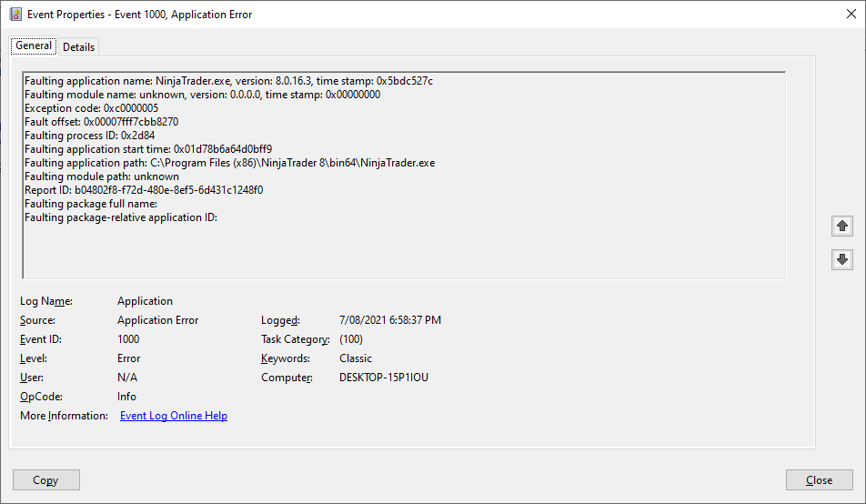
Task: Click the Faulting application path line
Action: [230, 163]
